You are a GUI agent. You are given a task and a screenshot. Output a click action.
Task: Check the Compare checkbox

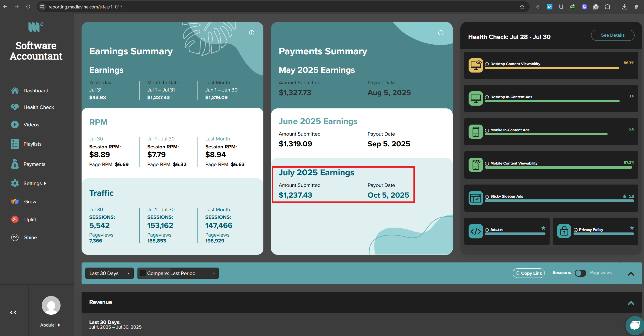(143, 273)
